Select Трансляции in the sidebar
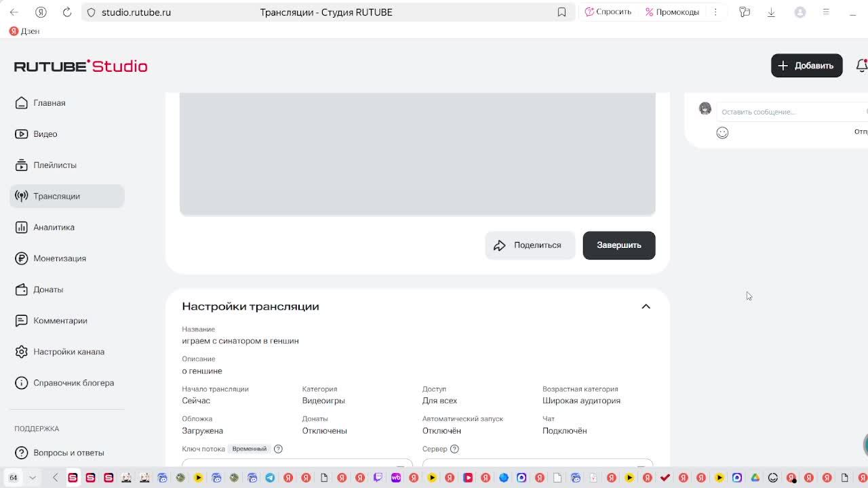The image size is (868, 488). (x=66, y=197)
